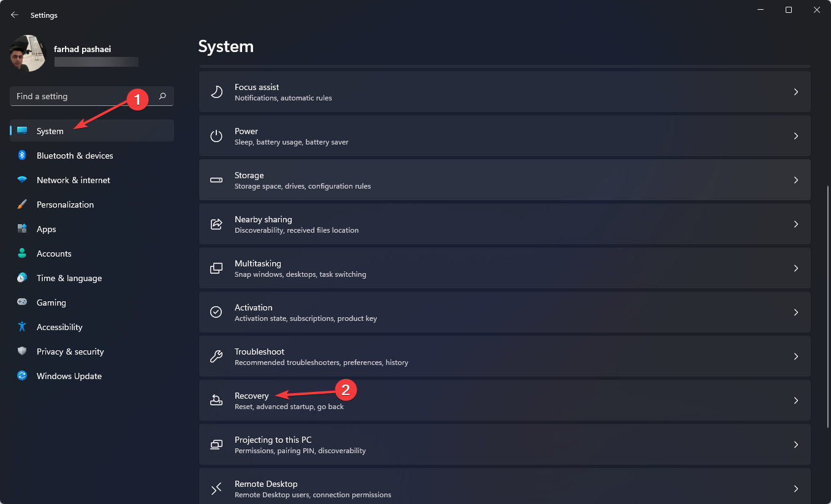Click the Personalization paintbrush icon
This screenshot has width=831, height=504.
tap(22, 205)
